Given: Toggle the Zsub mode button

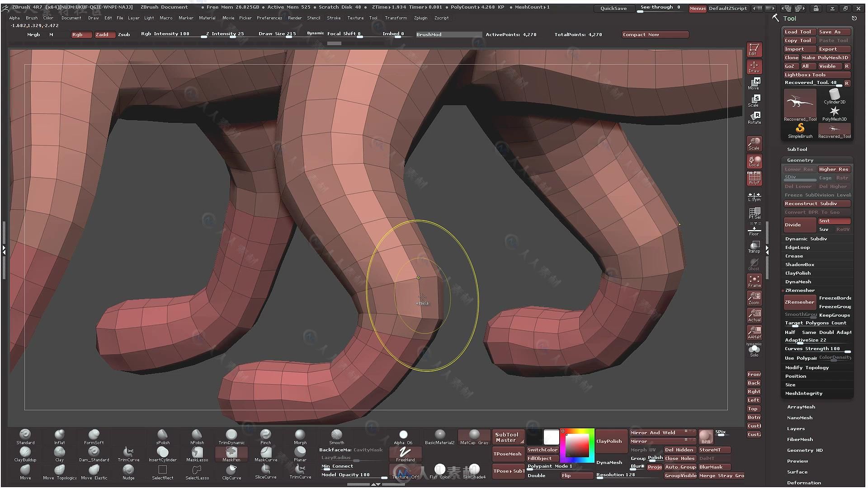Looking at the screenshot, I should pos(124,35).
